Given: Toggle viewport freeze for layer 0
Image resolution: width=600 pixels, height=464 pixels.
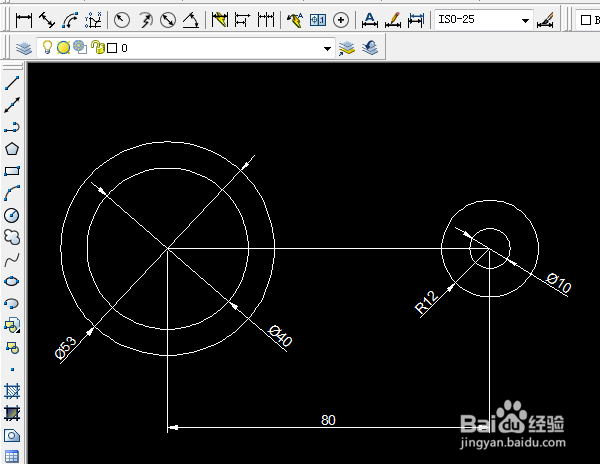Looking at the screenshot, I should (x=80, y=47).
